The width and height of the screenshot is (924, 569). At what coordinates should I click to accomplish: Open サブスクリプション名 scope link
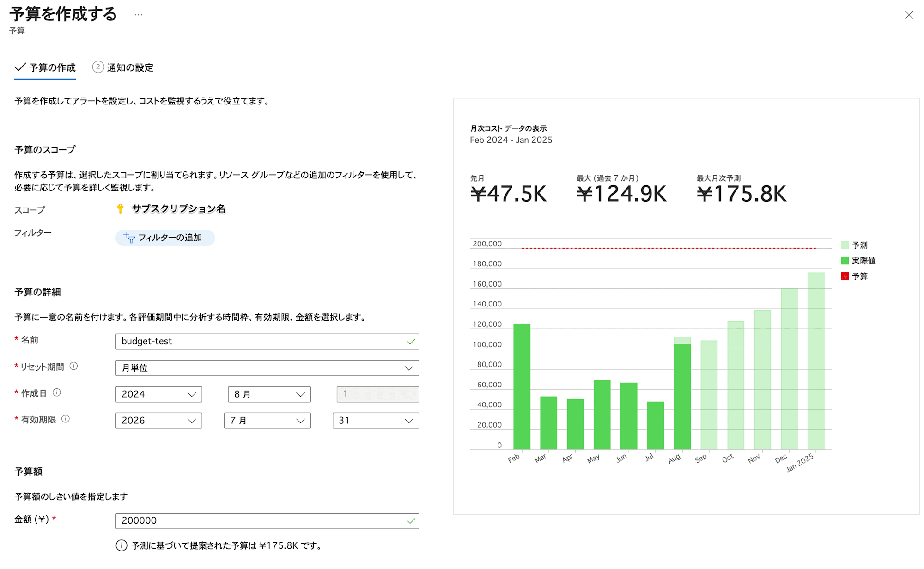point(179,209)
